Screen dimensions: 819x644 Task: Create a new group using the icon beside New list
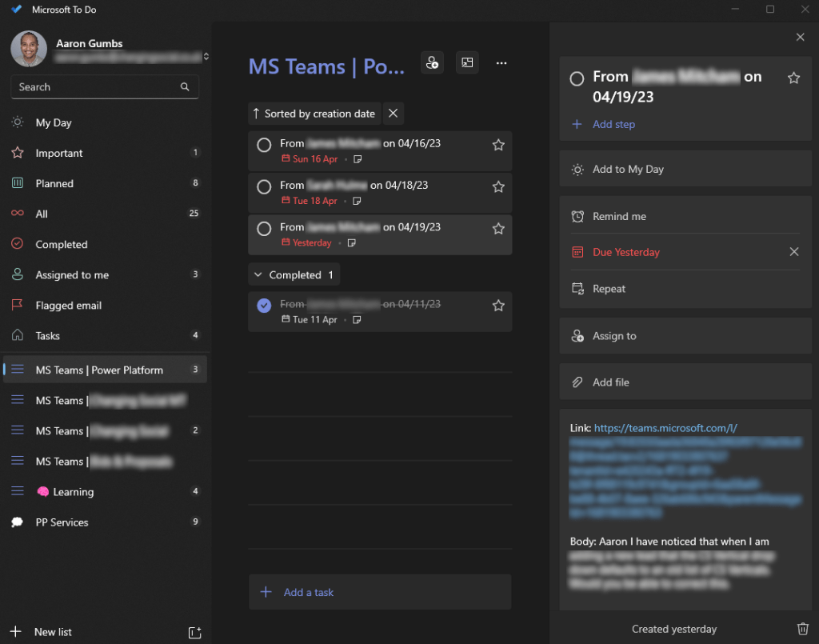[194, 632]
